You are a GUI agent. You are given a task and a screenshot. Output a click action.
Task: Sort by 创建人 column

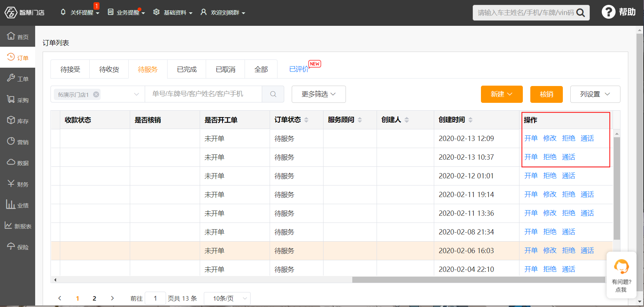tap(407, 120)
